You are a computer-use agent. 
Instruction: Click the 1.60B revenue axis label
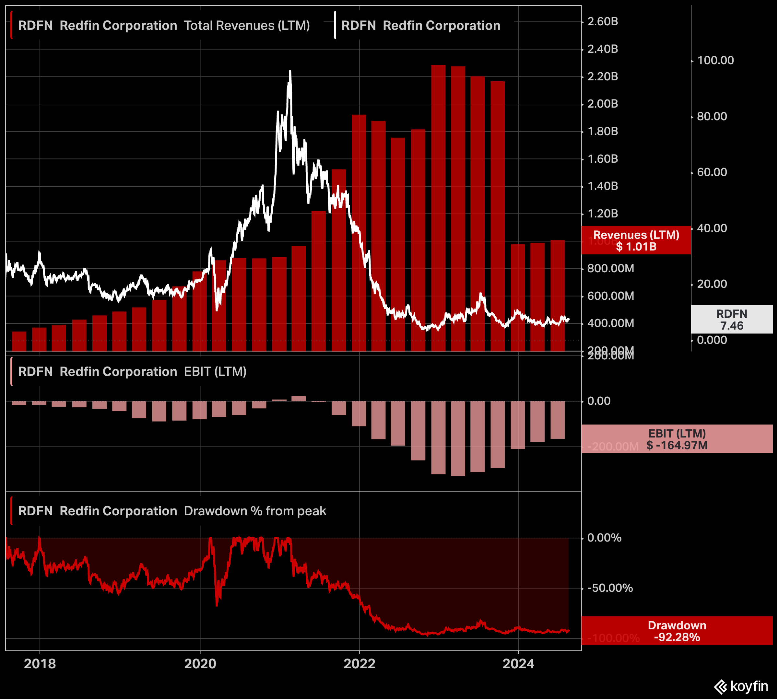tap(603, 159)
